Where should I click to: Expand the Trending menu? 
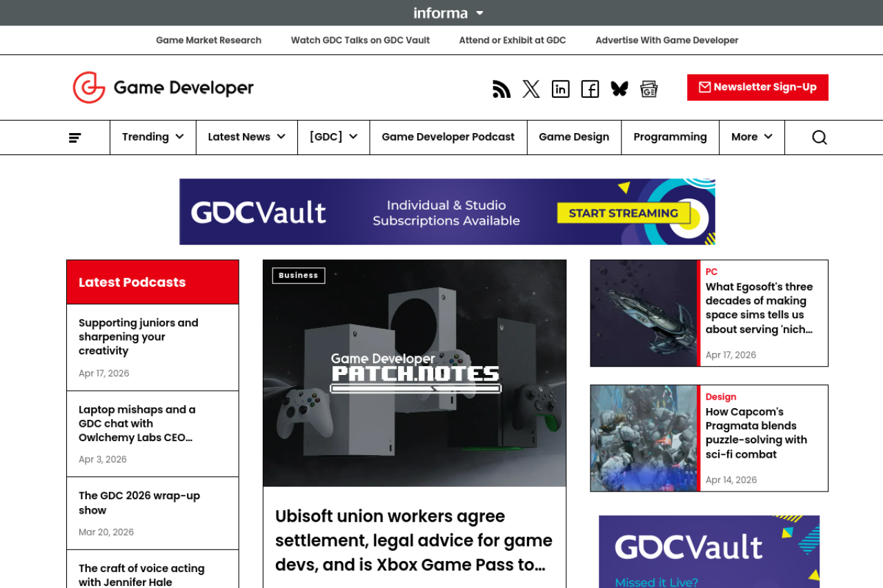click(x=153, y=137)
